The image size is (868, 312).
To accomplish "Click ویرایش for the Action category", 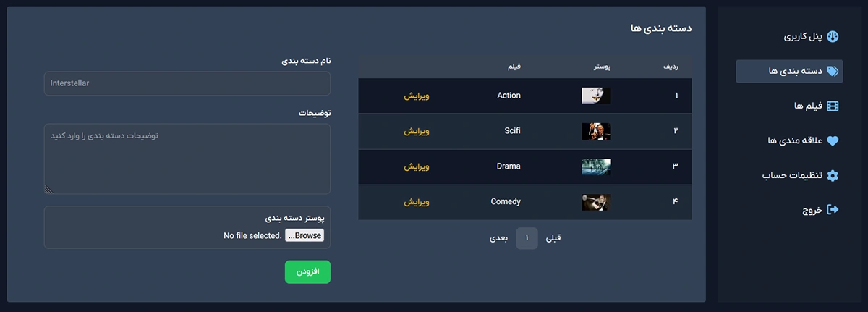I will tap(417, 96).
